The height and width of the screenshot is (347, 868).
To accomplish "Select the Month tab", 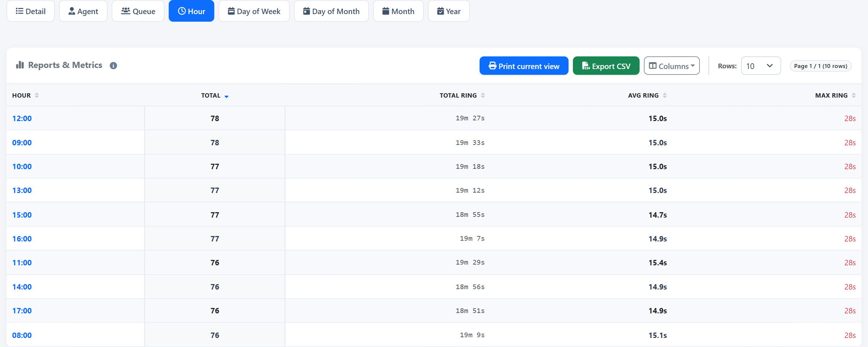I will pyautogui.click(x=398, y=11).
